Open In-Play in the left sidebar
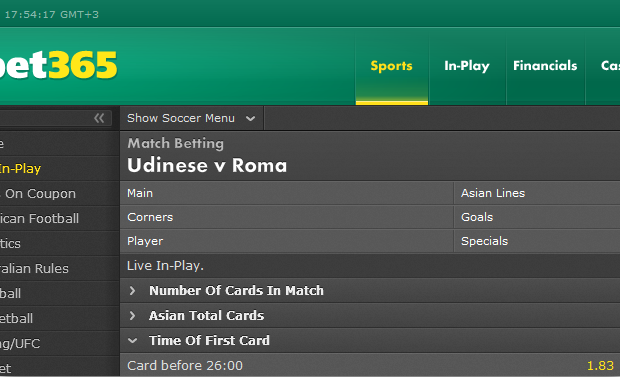620x377 pixels. [x=20, y=169]
